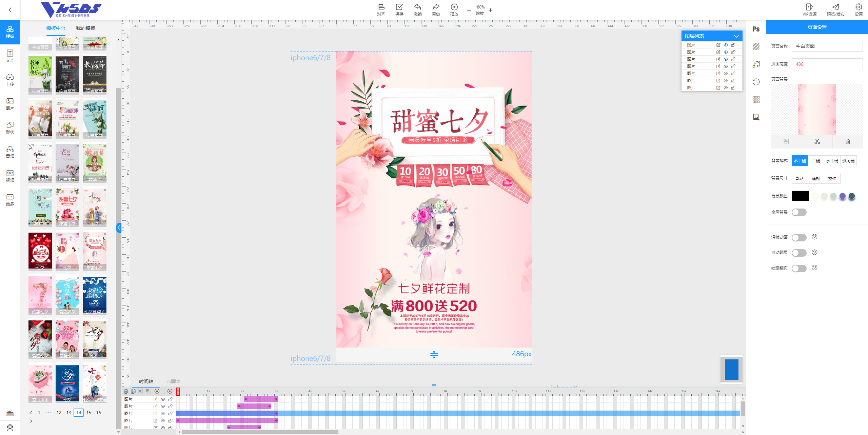Image resolution: width=868 pixels, height=435 pixels.
Task: Open the 音频 audio panel
Action: [10, 152]
